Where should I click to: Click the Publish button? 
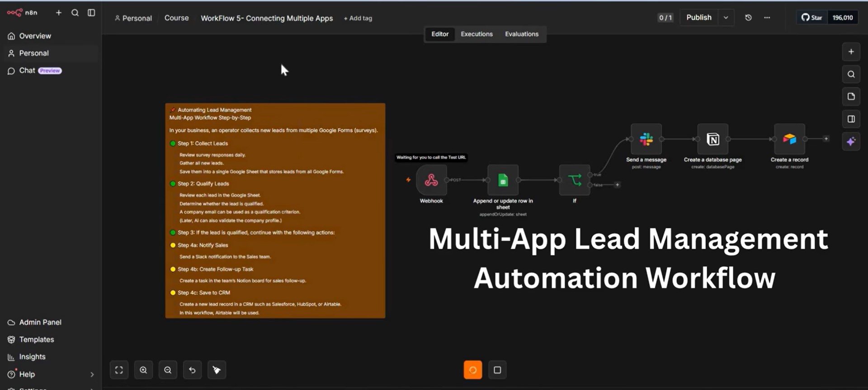698,17
